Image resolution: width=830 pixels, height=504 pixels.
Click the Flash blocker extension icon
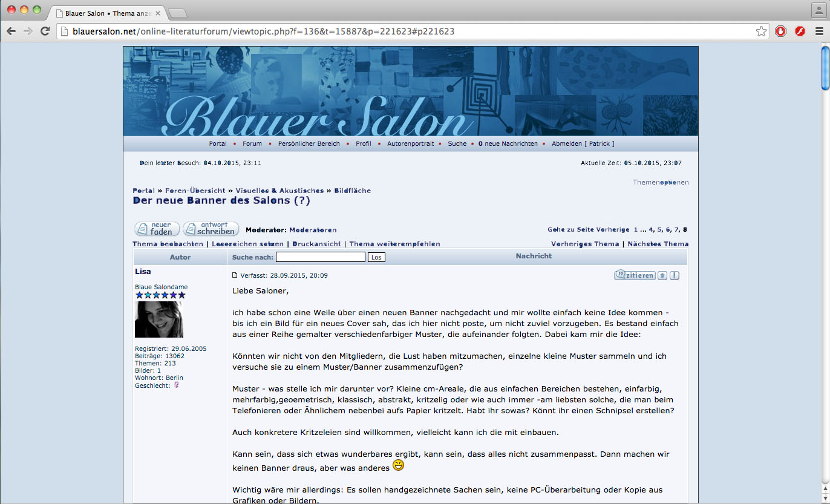(800, 31)
